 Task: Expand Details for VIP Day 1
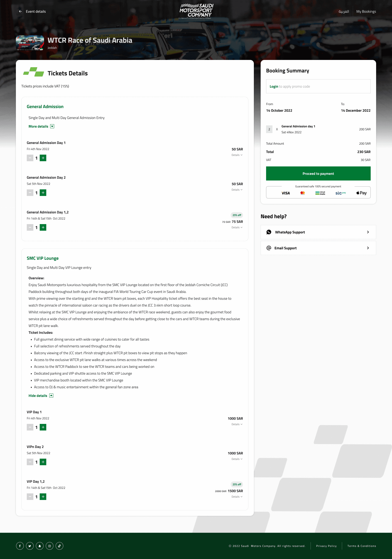pos(237,424)
